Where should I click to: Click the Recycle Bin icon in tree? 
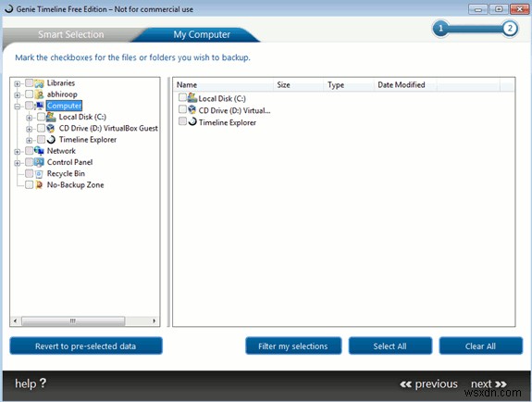coord(40,174)
